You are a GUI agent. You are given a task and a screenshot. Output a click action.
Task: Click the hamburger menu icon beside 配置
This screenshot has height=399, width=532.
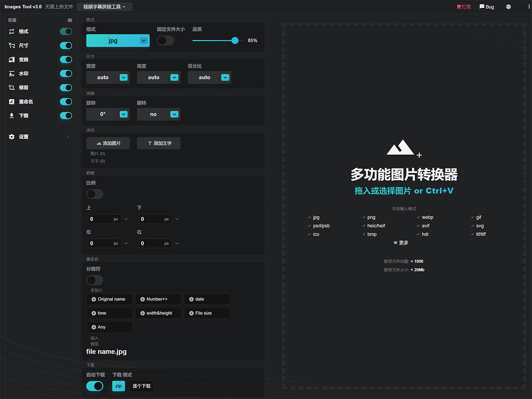70,20
